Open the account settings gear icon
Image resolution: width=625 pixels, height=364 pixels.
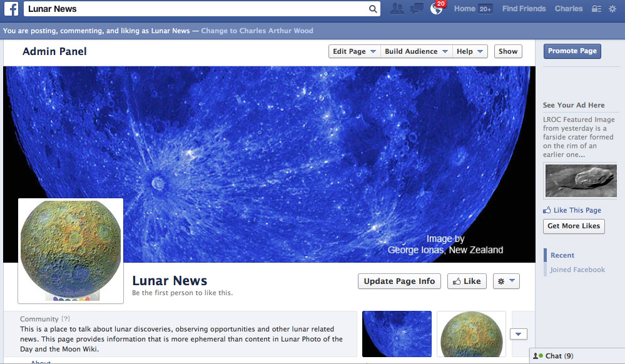pyautogui.click(x=612, y=9)
